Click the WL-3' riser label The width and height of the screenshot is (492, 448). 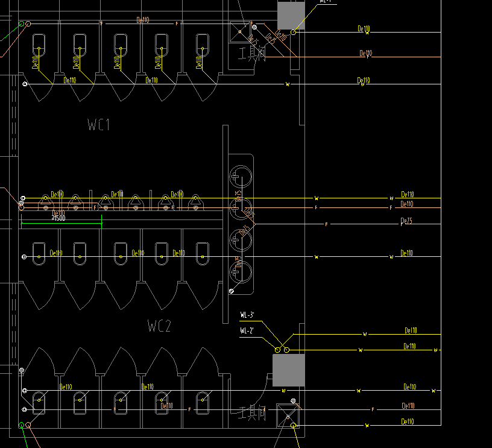[x=247, y=315]
